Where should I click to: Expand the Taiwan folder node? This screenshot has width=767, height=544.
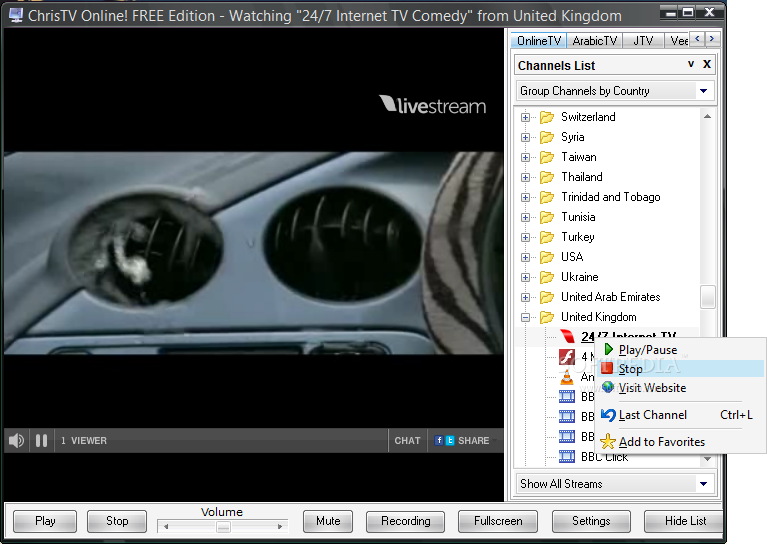click(x=525, y=158)
